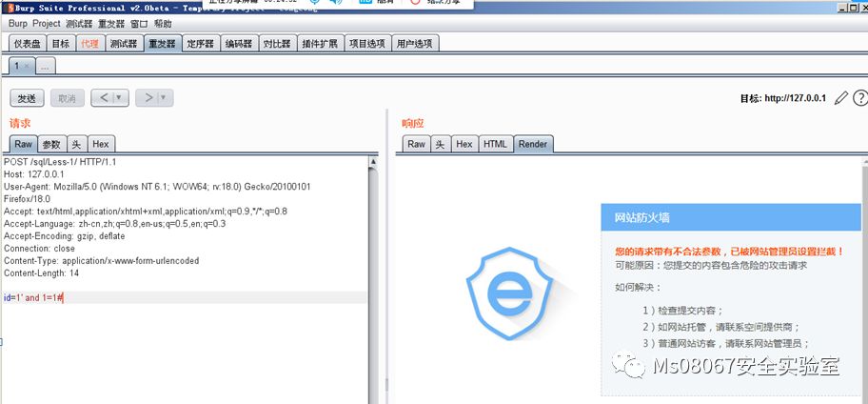The width and height of the screenshot is (868, 404).
Task: Click the speaker icon in sharing bar
Action: click(x=336, y=2)
